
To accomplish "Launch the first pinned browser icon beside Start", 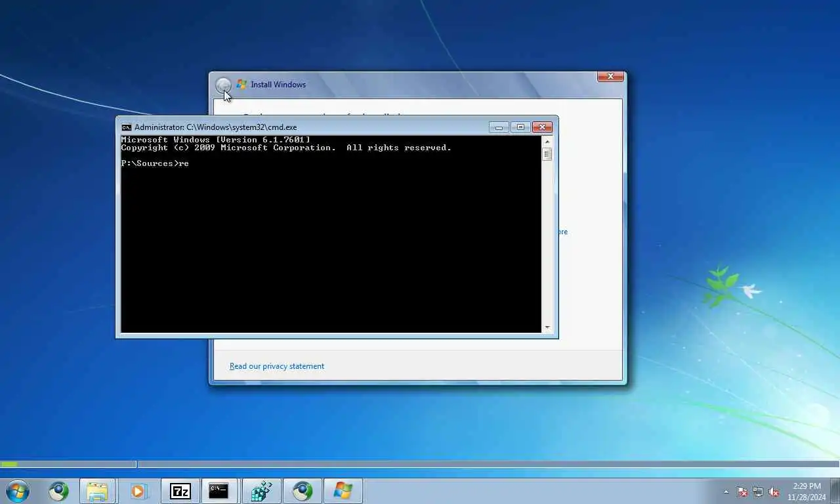I will point(58,491).
